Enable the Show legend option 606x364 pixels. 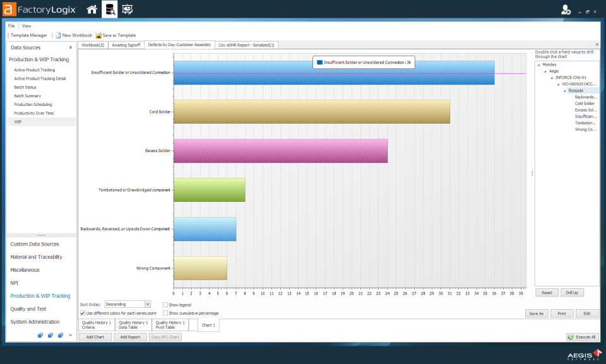[x=164, y=305]
